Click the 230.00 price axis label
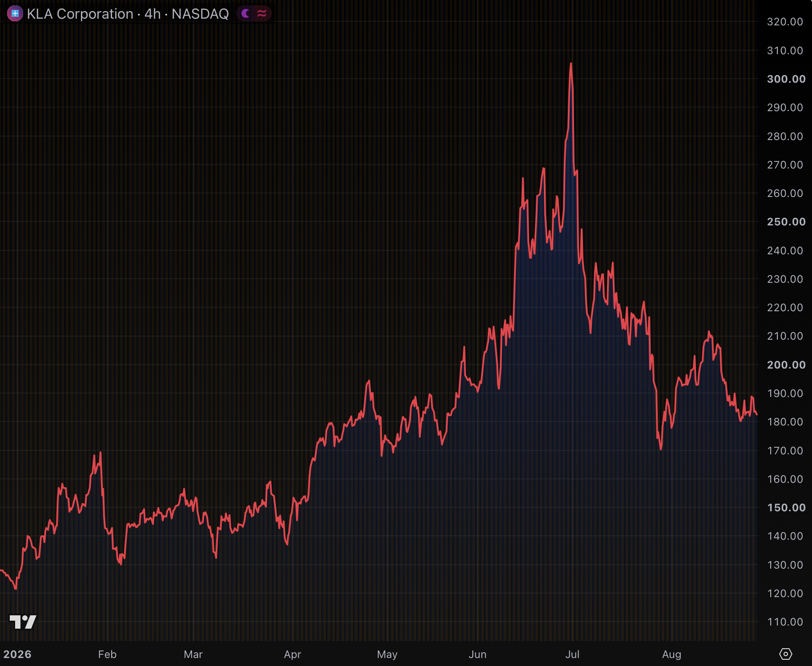 (x=785, y=279)
